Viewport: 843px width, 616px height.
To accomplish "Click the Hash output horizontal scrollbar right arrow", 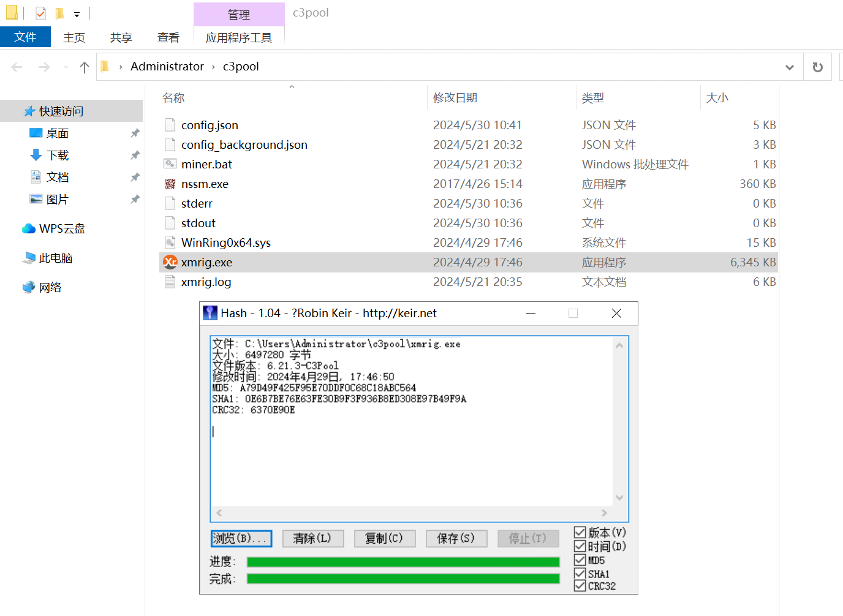I will [604, 513].
